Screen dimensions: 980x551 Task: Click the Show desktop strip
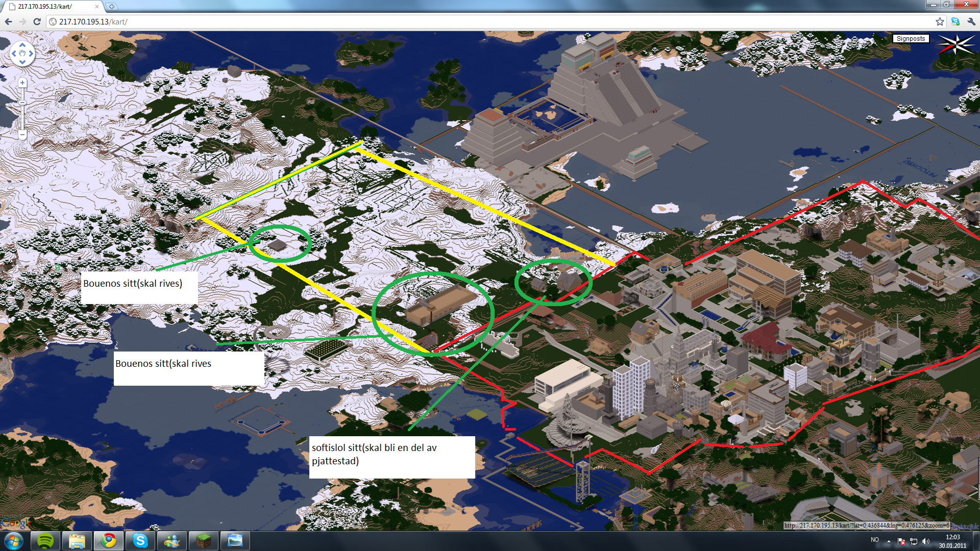tap(976, 541)
